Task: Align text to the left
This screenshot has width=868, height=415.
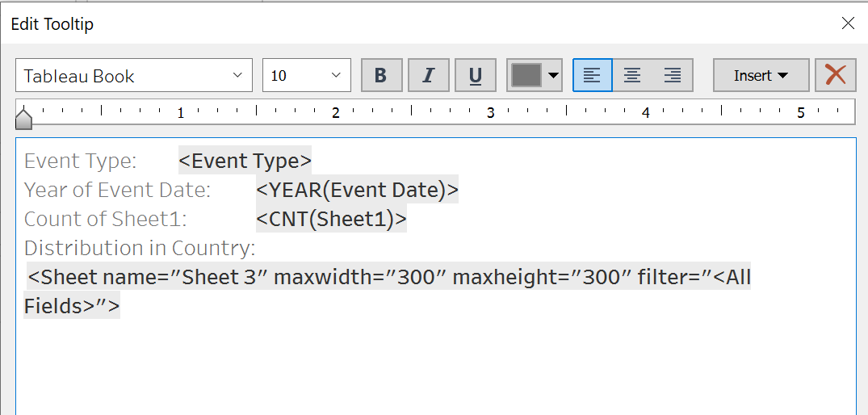Action: pos(592,76)
